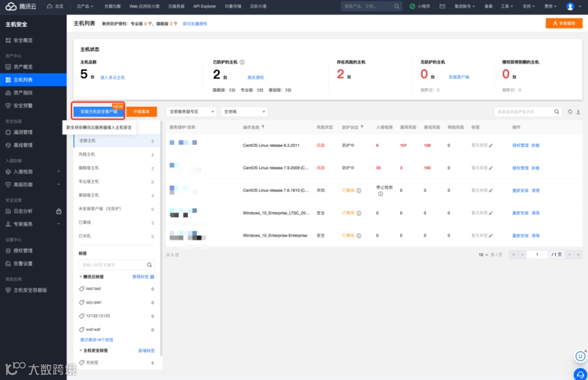Download the host list export

coord(578,112)
